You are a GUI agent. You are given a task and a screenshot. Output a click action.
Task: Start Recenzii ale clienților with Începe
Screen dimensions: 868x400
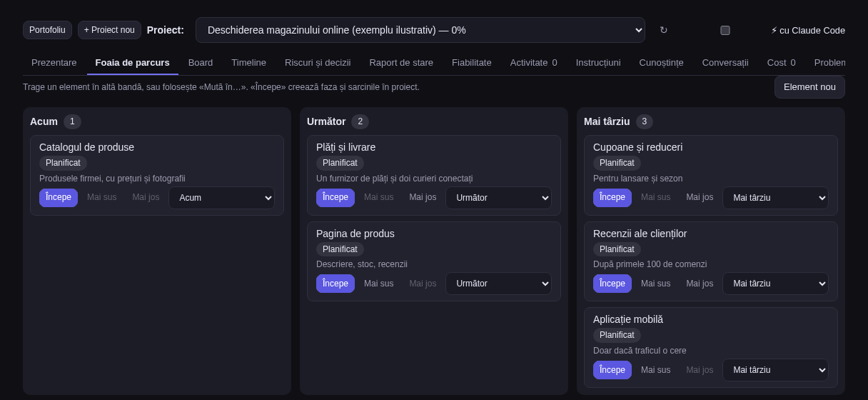pos(612,284)
